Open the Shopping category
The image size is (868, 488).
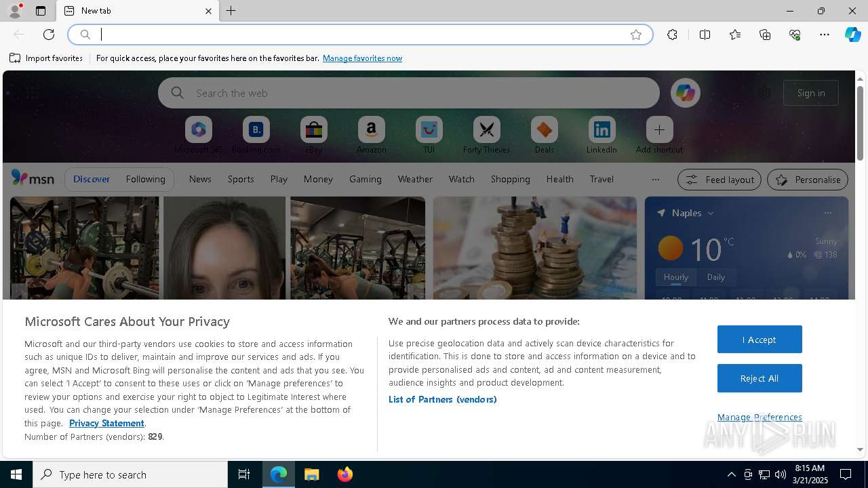(511, 179)
